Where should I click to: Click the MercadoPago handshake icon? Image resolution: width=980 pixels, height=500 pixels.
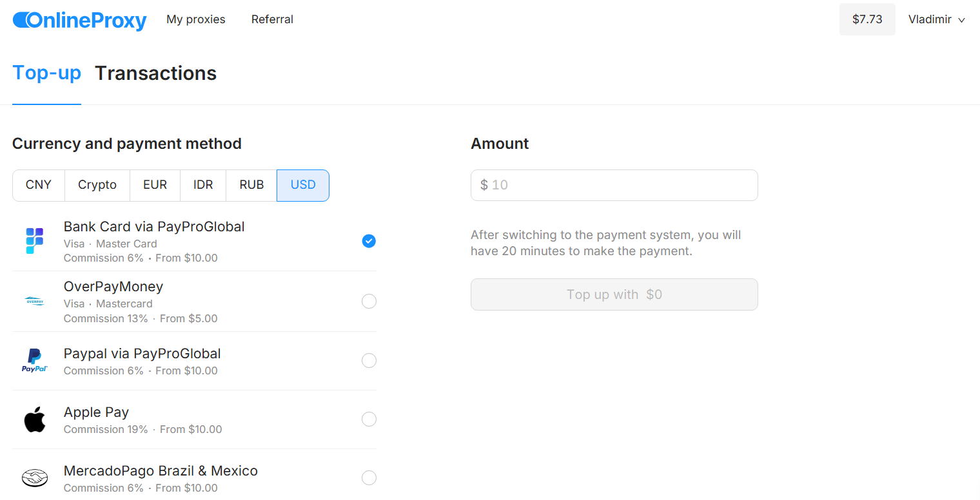tap(35, 478)
